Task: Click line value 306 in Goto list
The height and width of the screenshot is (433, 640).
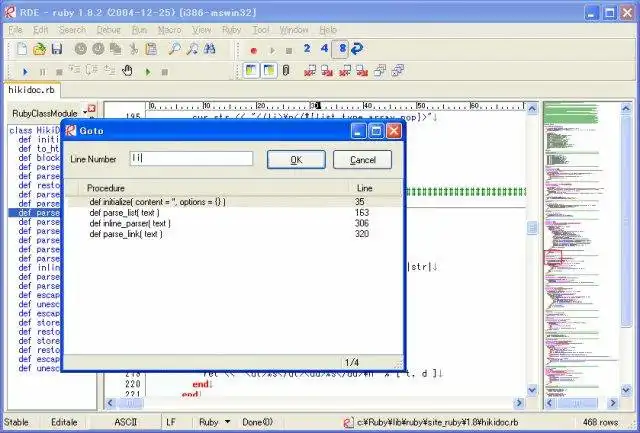Action: point(362,223)
